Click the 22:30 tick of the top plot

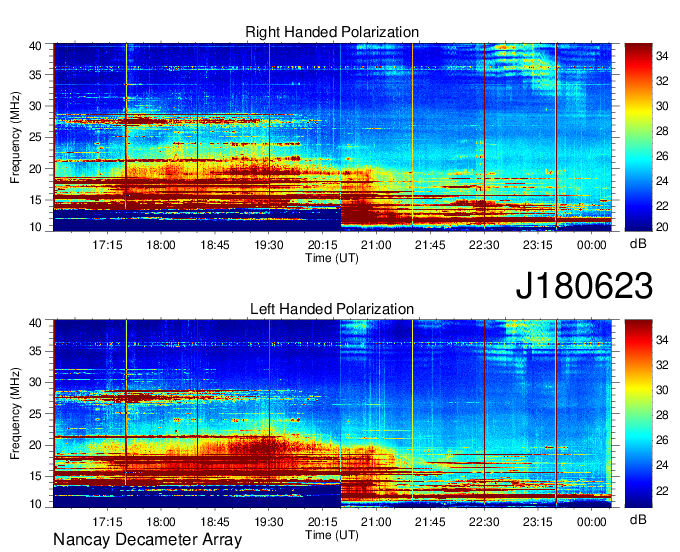tap(484, 245)
